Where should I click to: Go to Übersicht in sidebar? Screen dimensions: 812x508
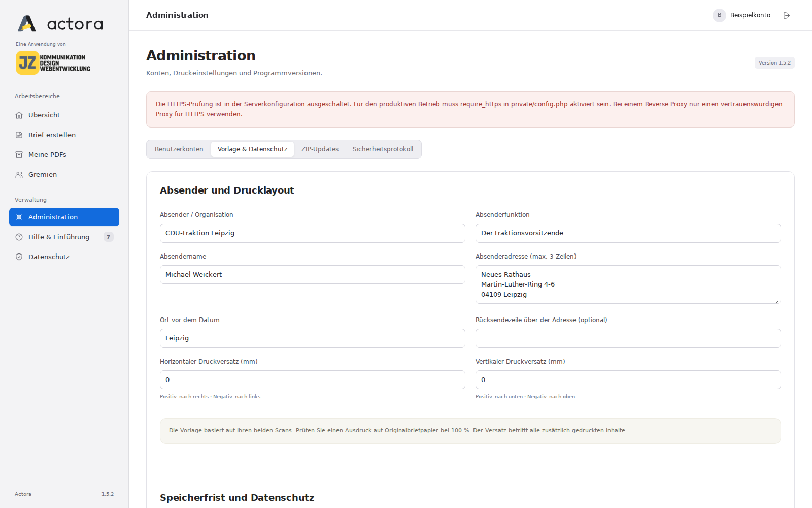tap(64, 115)
